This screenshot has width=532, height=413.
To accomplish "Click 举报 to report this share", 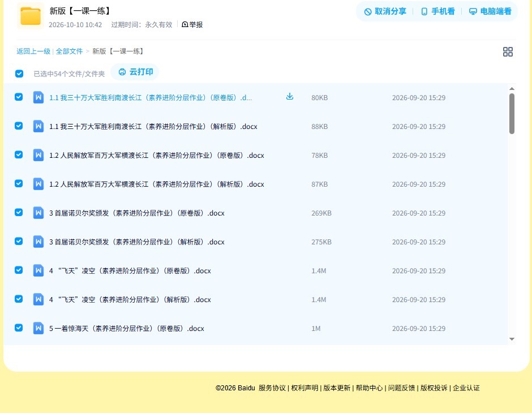I will (x=192, y=24).
